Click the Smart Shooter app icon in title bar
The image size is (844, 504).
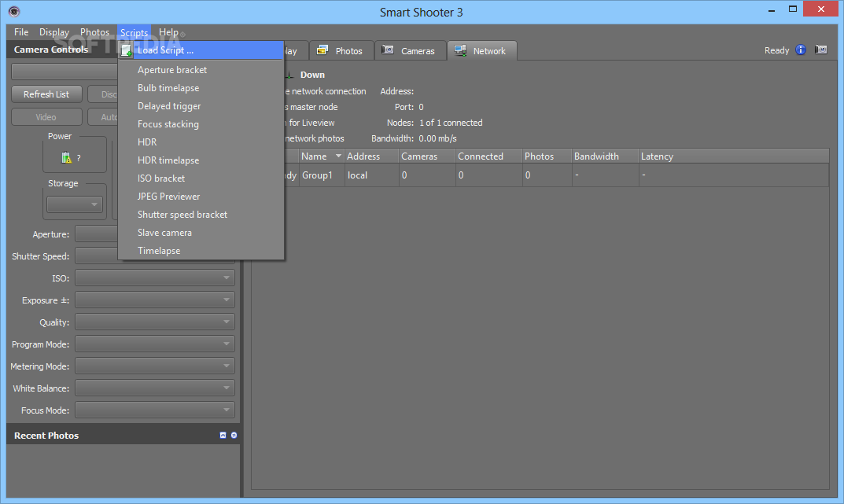pyautogui.click(x=14, y=11)
